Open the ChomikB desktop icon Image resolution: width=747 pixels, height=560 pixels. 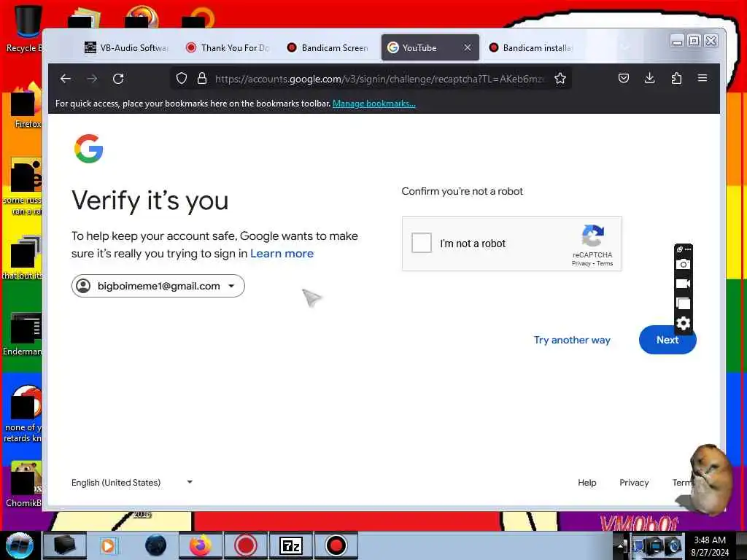pyautogui.click(x=24, y=484)
